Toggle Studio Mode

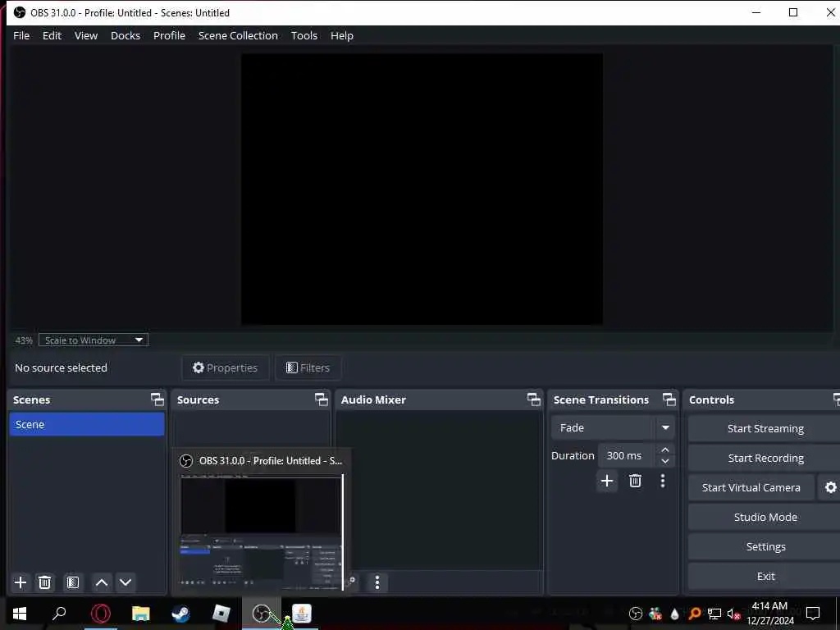765,517
